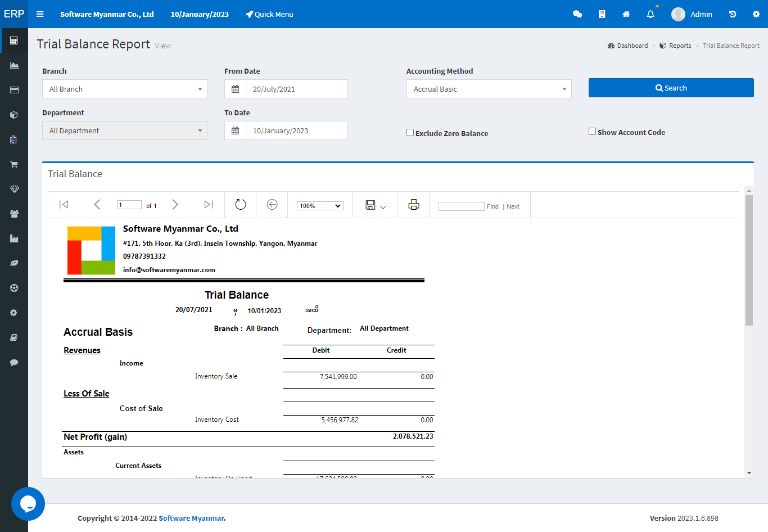
Task: Open the Reports breadcrumb link
Action: pyautogui.click(x=675, y=46)
